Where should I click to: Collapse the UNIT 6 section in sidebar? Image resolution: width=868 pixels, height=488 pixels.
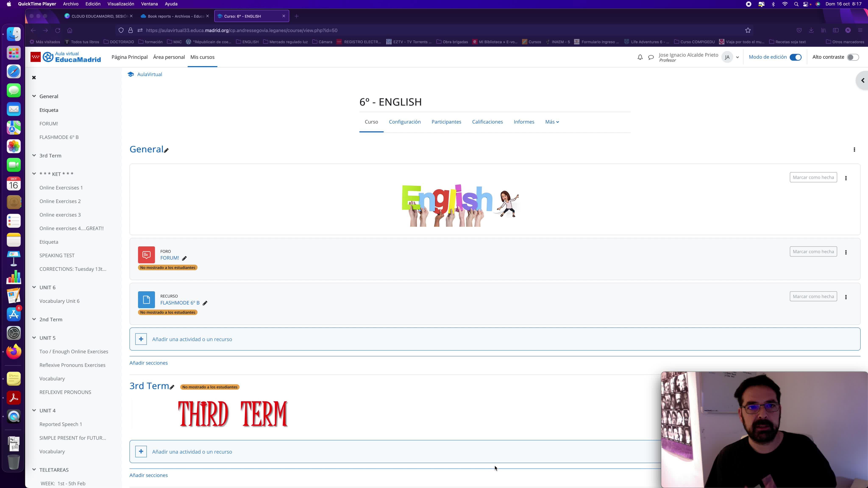[x=34, y=287]
